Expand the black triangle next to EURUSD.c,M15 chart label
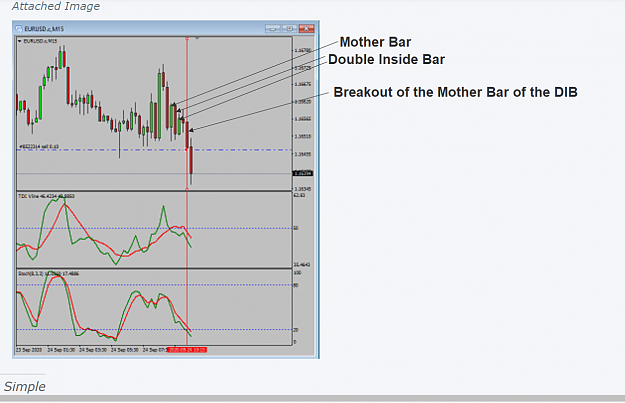 click(20, 41)
